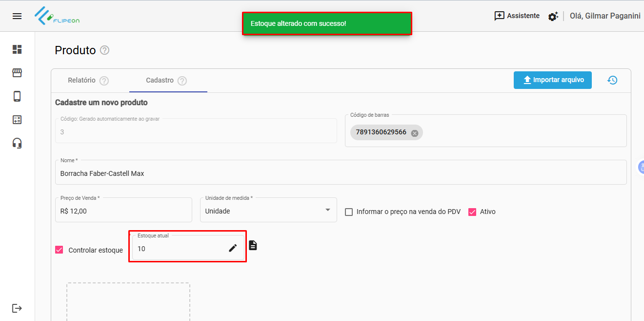
Task: Open the store icon in sidebar
Action: pos(17,73)
